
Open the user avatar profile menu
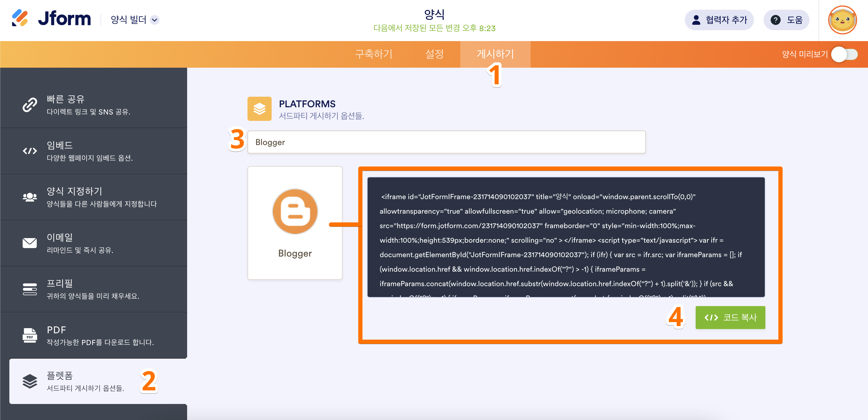(842, 20)
